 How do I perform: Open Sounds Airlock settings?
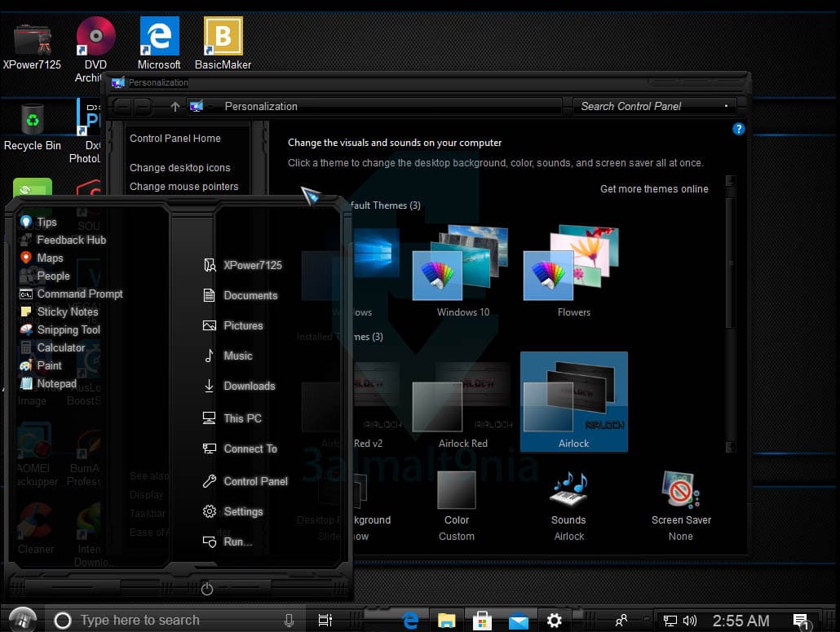[569, 506]
